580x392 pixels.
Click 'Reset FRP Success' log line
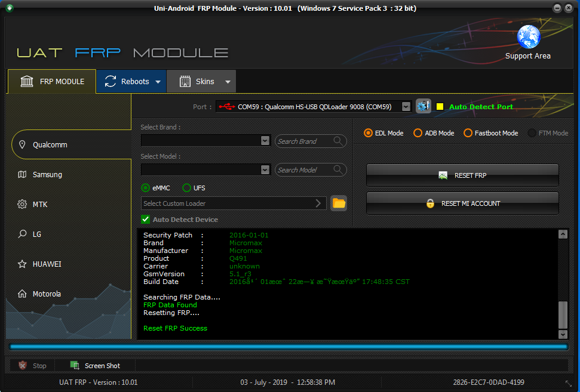point(176,328)
